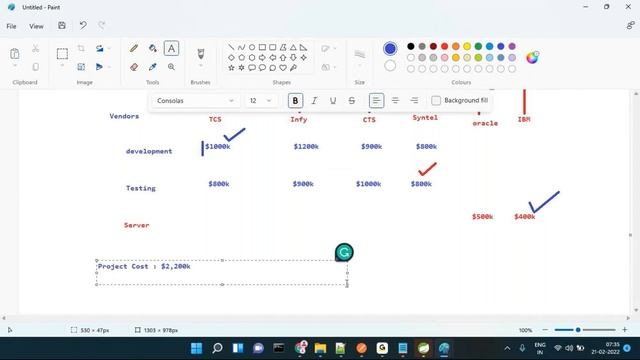Viewport: 640px width, 360px height.
Task: Pick the yellow colour swatch
Action: pos(467,46)
